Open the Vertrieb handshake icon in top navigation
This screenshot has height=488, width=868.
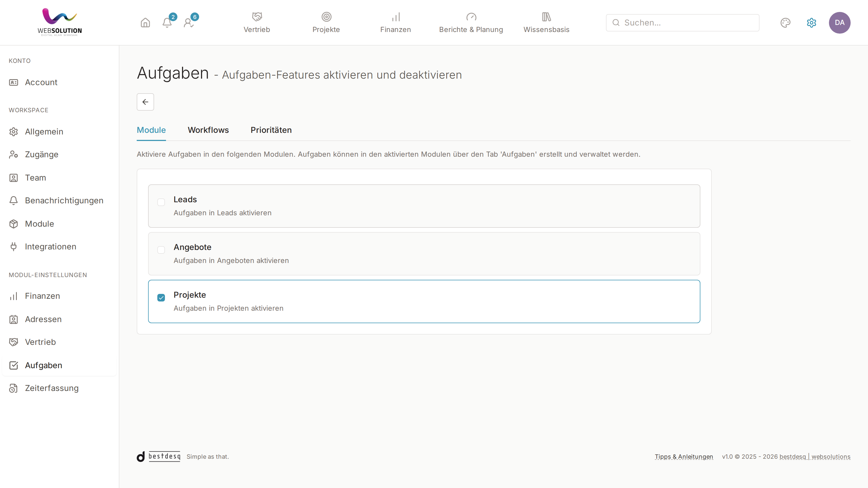(x=257, y=17)
